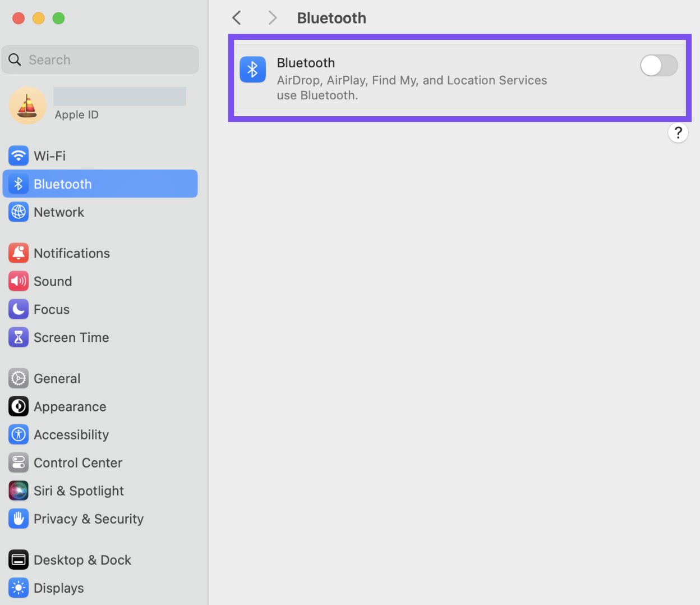Zoom the window with the green button

click(58, 19)
